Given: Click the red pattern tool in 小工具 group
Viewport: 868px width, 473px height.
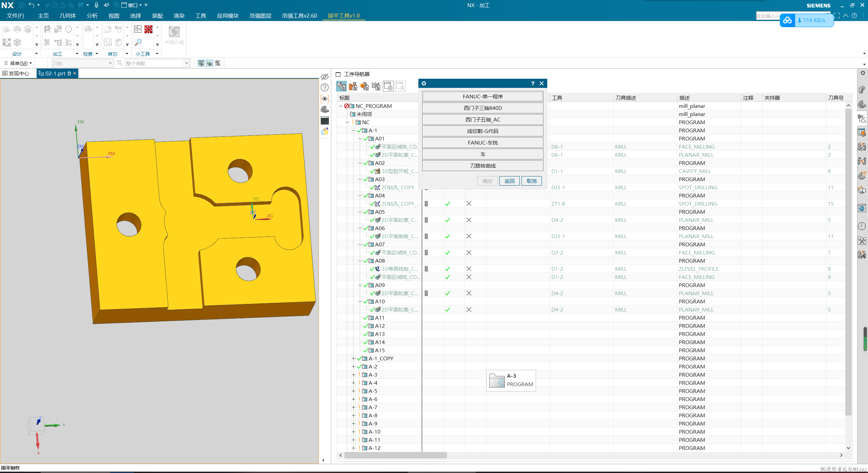Looking at the screenshot, I should click(x=149, y=30).
